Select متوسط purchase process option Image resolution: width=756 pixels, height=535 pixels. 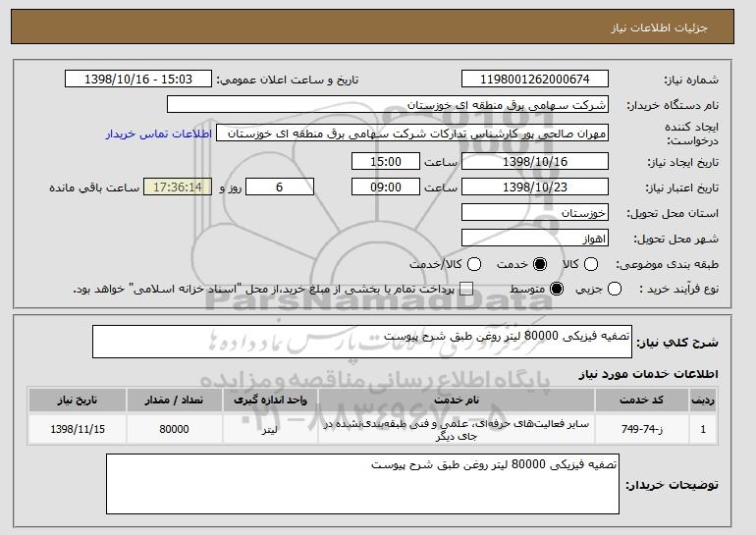tap(557, 290)
